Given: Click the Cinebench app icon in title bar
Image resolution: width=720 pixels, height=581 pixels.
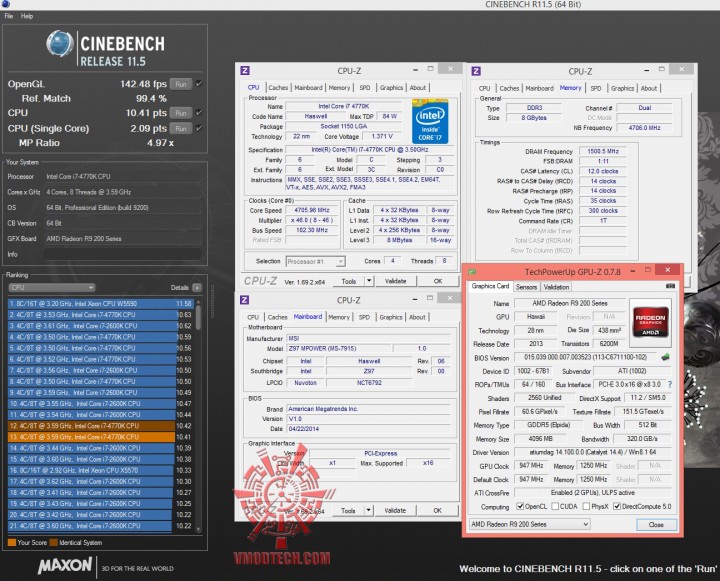Looking at the screenshot, I should 6,4.
